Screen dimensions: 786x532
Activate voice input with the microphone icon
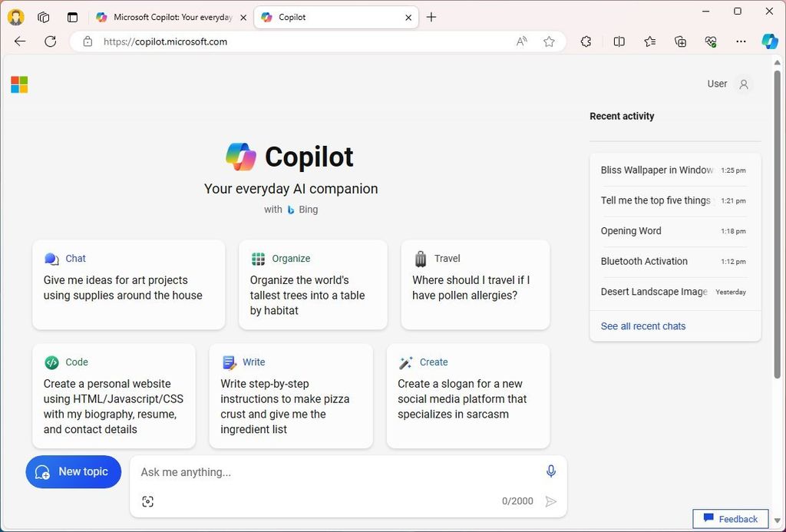pos(551,471)
